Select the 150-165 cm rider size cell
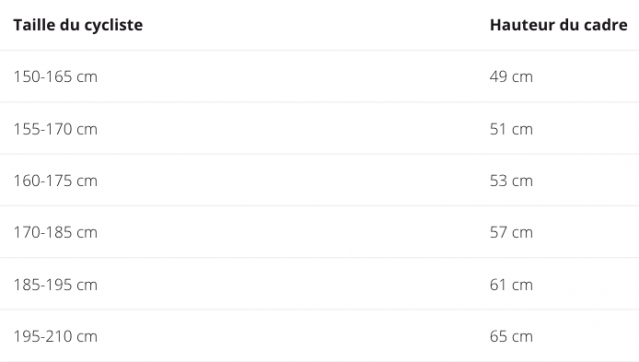The height and width of the screenshot is (362, 639). coord(55,77)
